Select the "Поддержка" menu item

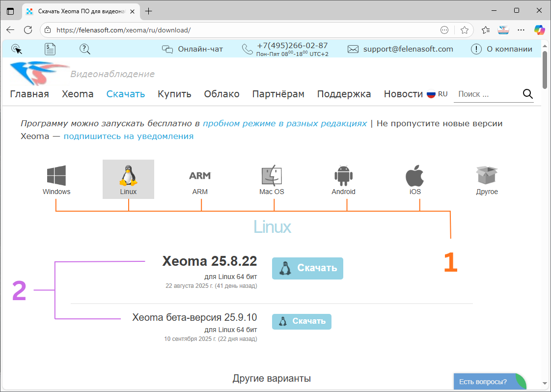pos(344,94)
